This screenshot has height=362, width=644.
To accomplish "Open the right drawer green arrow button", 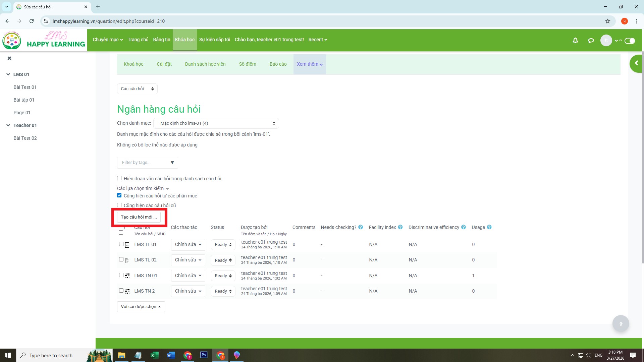I will [x=636, y=63].
